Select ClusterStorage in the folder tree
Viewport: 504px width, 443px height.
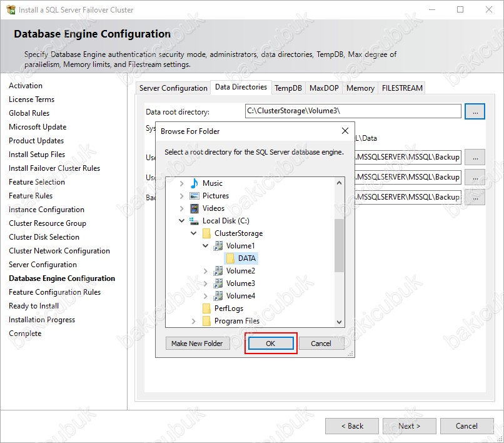click(x=238, y=233)
